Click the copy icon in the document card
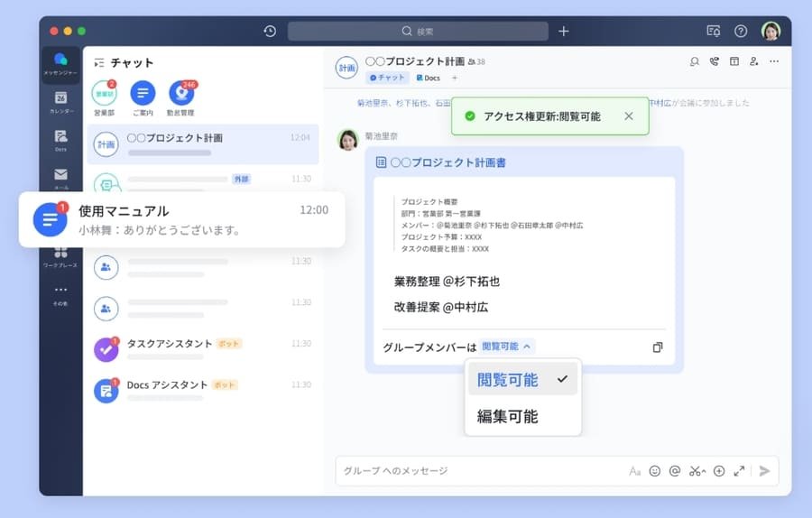Viewport: 812px width, 518px height. [658, 347]
